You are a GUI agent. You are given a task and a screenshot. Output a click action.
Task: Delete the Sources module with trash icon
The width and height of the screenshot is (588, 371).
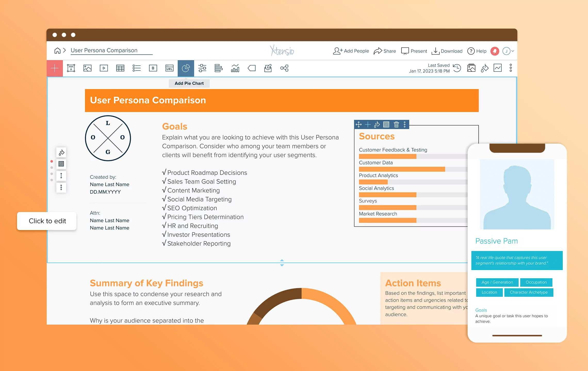click(396, 125)
